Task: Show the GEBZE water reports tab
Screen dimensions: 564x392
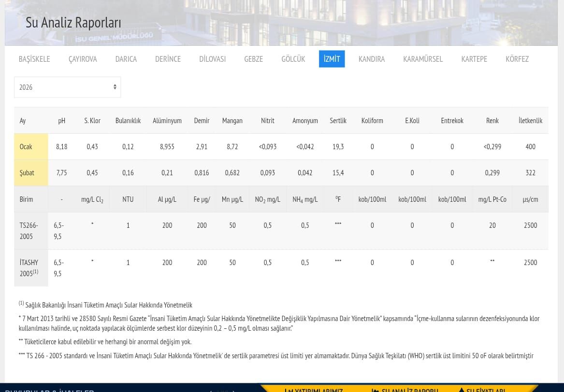Action: coord(253,59)
